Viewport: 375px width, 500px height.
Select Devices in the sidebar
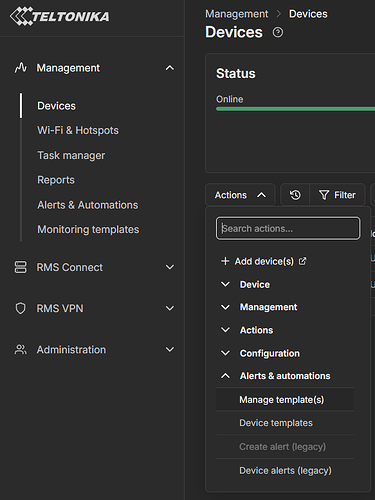pos(56,106)
